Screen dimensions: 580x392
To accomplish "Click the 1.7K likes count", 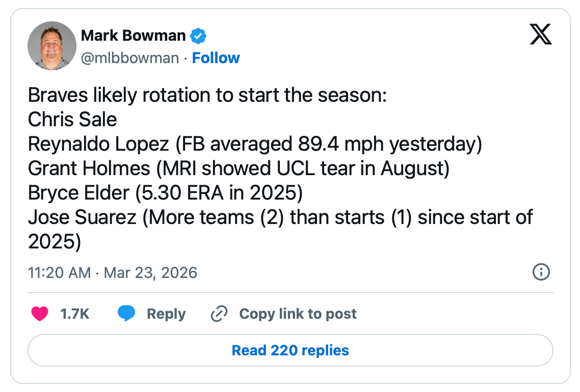I will [x=75, y=314].
